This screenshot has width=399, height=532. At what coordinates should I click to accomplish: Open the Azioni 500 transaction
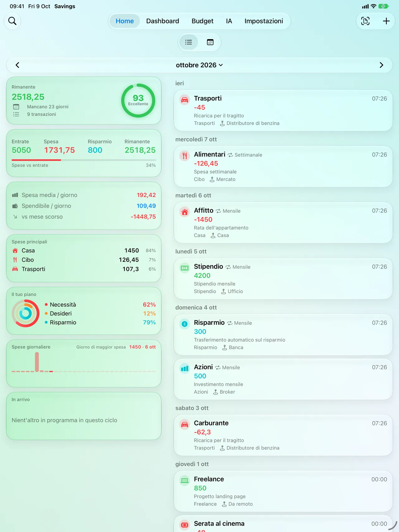[x=283, y=379]
